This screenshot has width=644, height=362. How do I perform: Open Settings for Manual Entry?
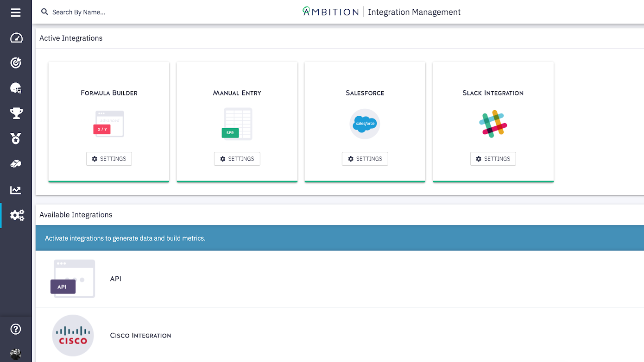237,158
